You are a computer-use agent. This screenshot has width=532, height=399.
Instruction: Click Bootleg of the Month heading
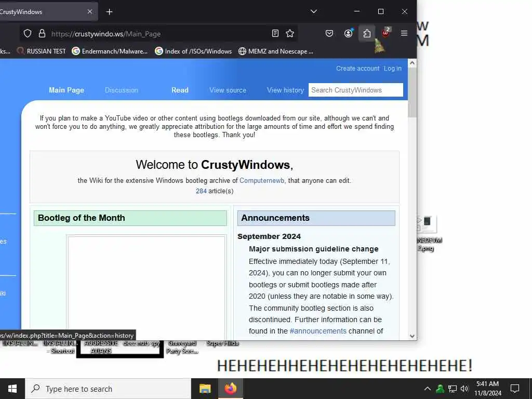pyautogui.click(x=82, y=218)
